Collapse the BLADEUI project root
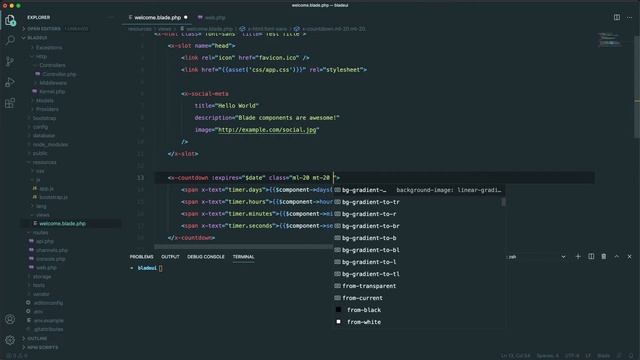The height and width of the screenshot is (360, 640). [x=37, y=38]
